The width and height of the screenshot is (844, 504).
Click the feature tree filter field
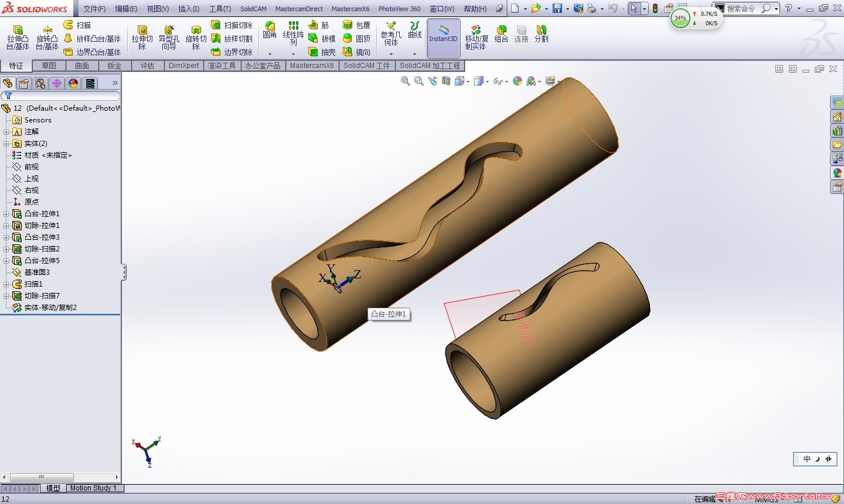(x=61, y=96)
